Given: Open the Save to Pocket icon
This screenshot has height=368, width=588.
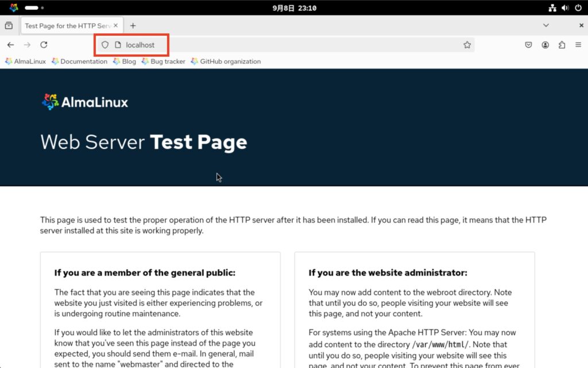Looking at the screenshot, I should (528, 45).
